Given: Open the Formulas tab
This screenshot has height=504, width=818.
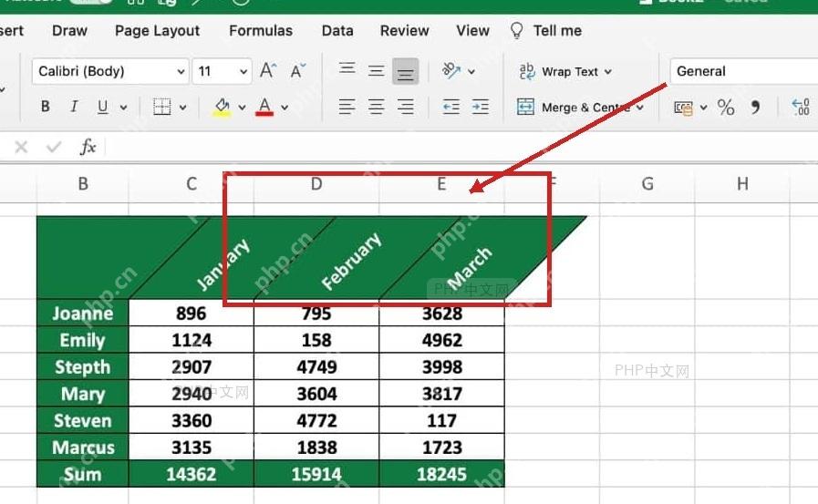Looking at the screenshot, I should [260, 31].
